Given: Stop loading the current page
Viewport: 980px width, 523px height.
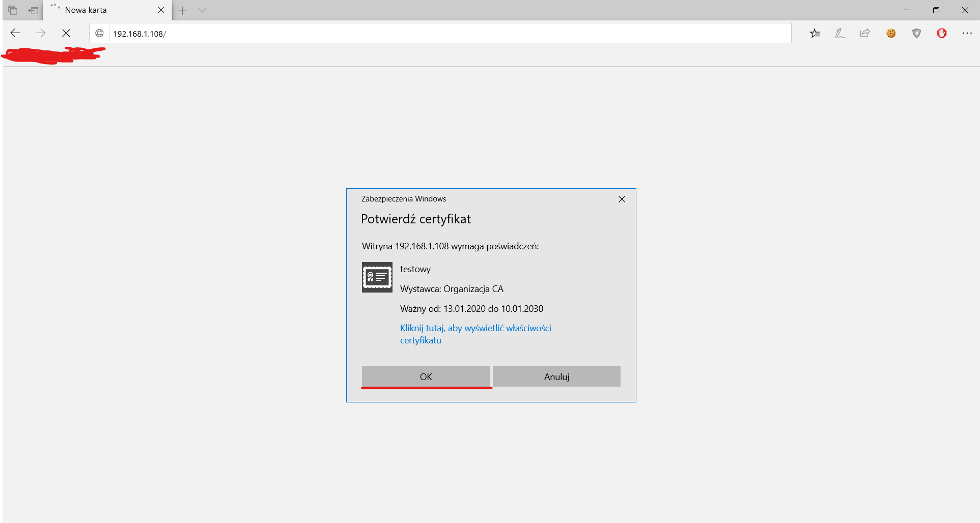Looking at the screenshot, I should coord(66,34).
